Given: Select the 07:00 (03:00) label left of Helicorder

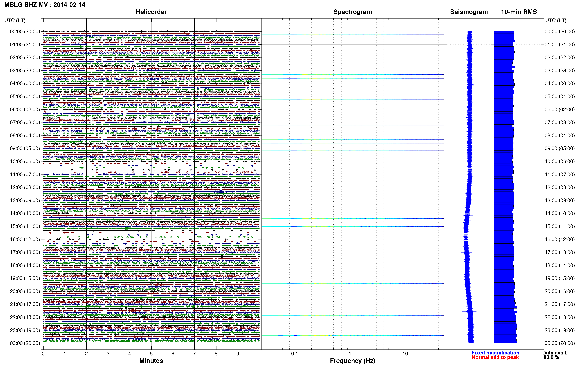Looking at the screenshot, I should coord(25,122).
